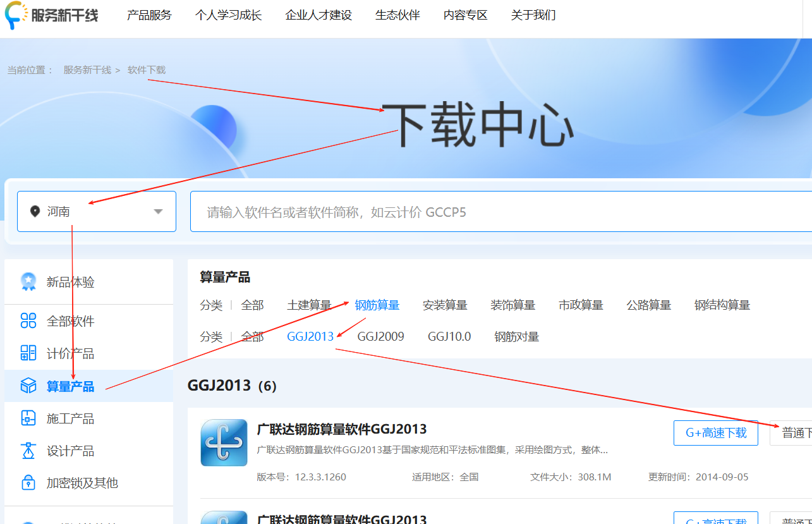
Task: Open the 企业人才建设 menu
Action: tap(318, 15)
